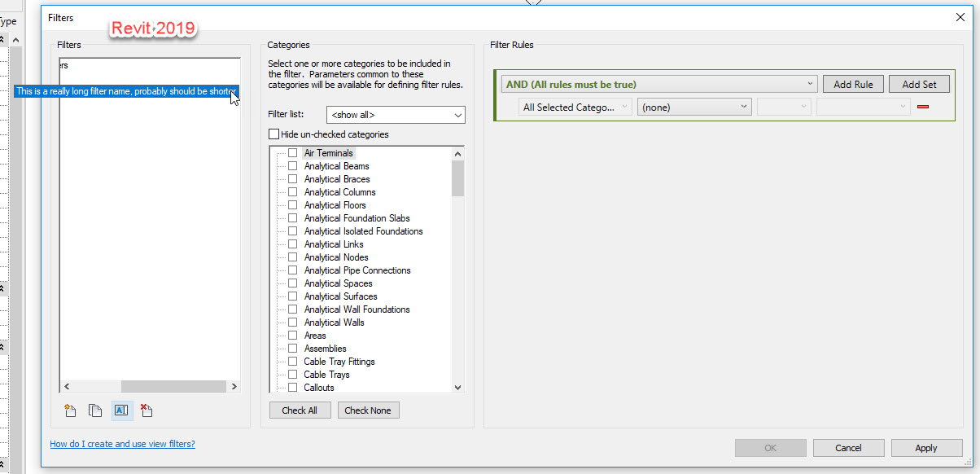The image size is (980, 474).
Task: Duplicate the selected filter
Action: click(x=94, y=410)
